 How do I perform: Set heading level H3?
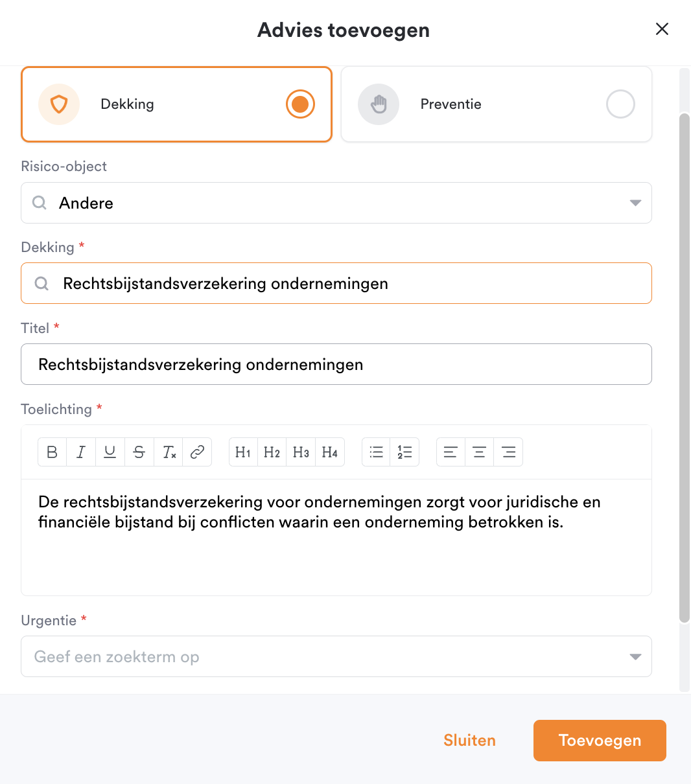click(301, 452)
